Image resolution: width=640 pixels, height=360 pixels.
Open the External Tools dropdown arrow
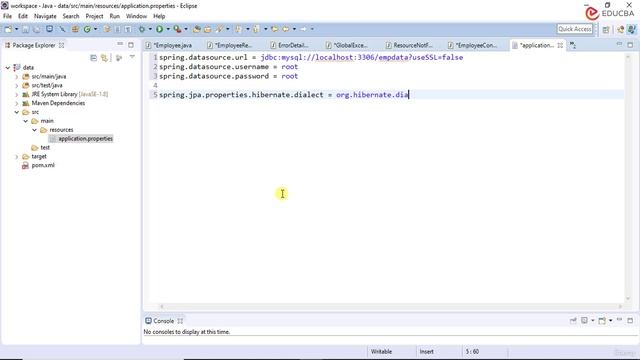pos(186,29)
